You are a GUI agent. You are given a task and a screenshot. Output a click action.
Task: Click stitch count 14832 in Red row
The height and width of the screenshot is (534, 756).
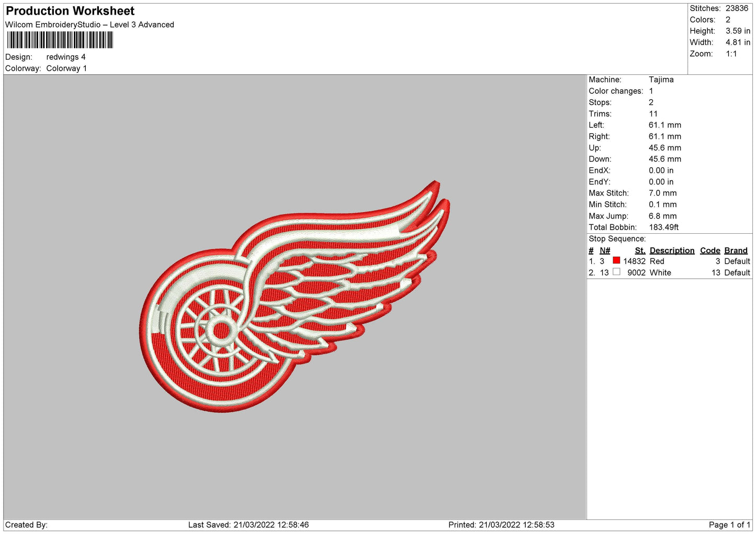coord(634,262)
